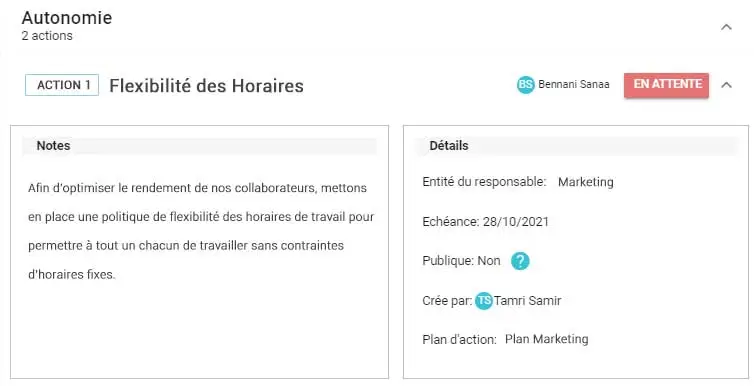
Task: Click the EN ATTENTE status button
Action: [x=666, y=85]
